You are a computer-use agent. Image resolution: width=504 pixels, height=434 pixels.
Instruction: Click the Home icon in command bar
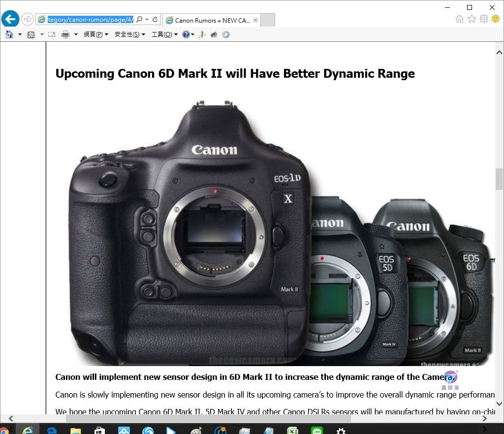click(9, 34)
